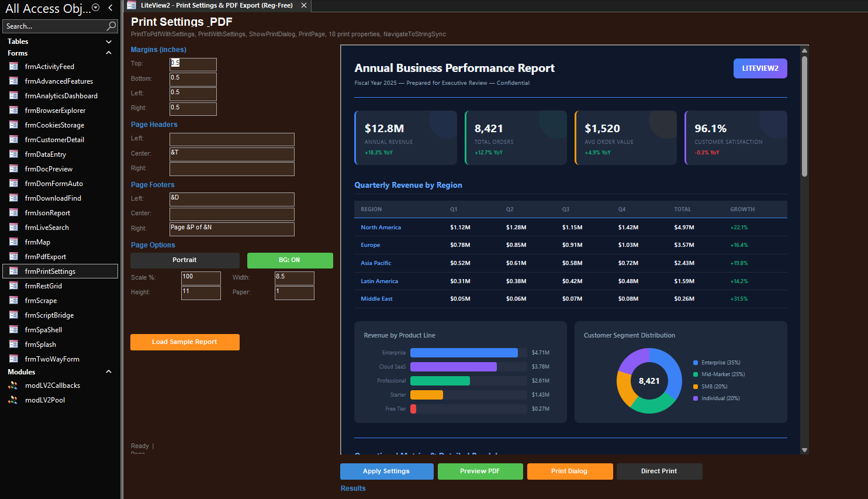
Task: Collapse the Modules group
Action: click(x=109, y=372)
